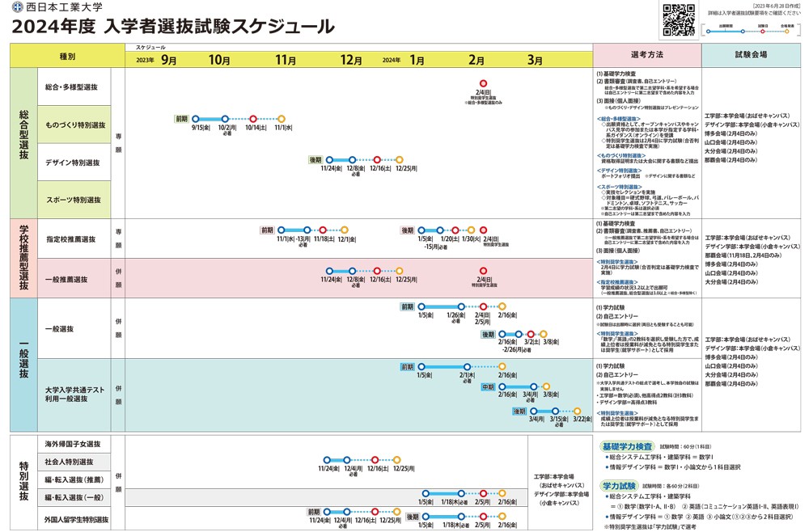Click the 社会人特別選抜 row label

(69, 462)
